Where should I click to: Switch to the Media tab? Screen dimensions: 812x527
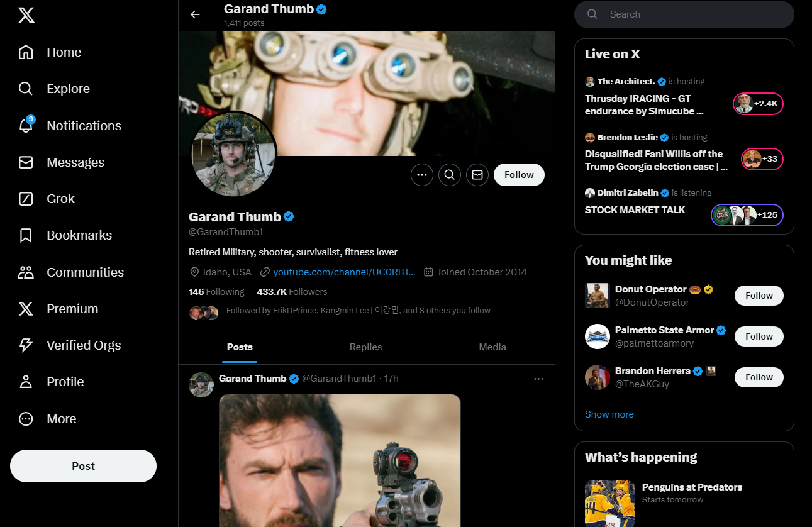pos(492,347)
